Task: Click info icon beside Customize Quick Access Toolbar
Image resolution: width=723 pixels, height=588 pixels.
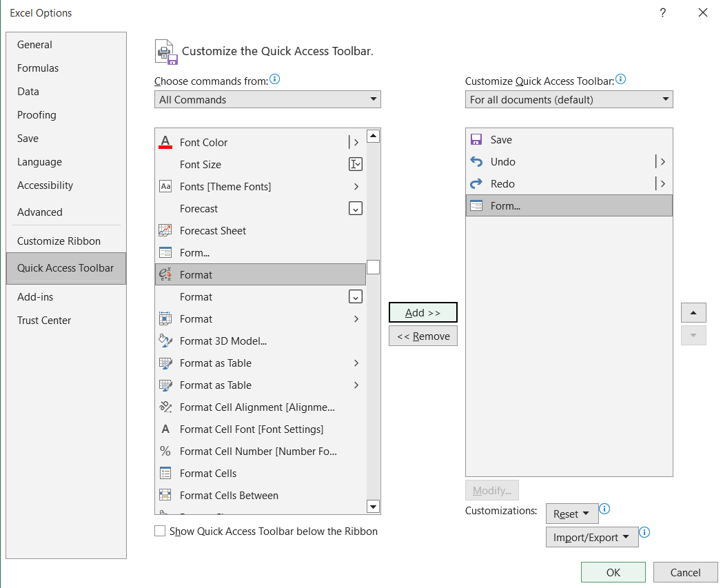Action: pyautogui.click(x=620, y=79)
